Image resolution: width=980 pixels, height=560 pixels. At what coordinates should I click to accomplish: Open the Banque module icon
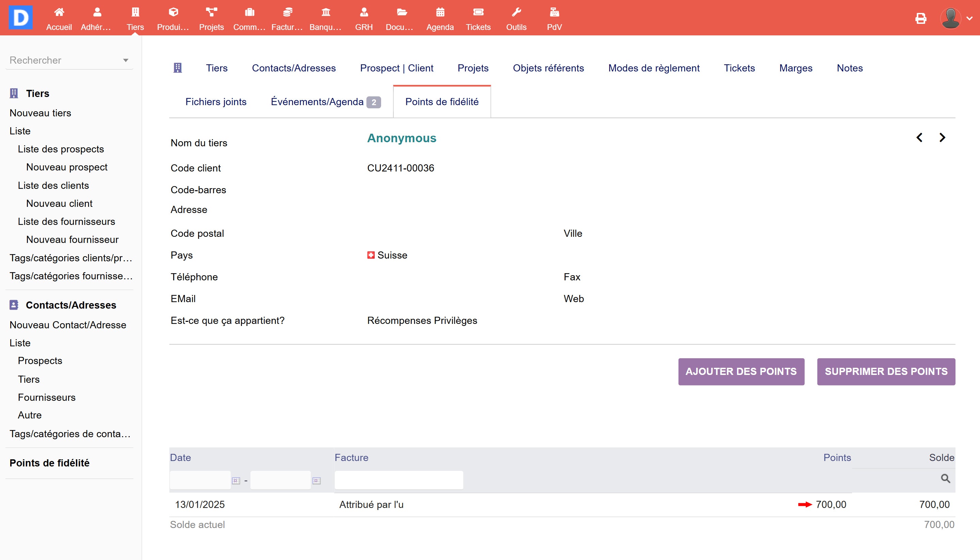pos(325,12)
